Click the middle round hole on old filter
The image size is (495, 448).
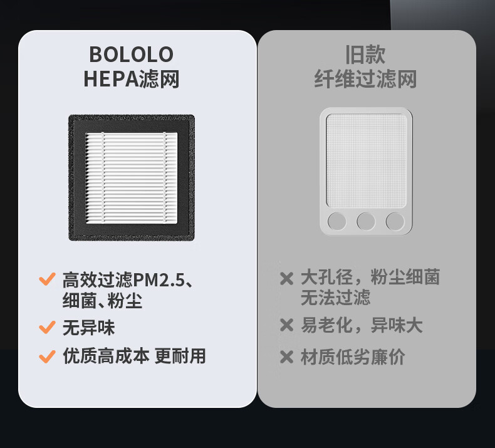(x=366, y=221)
